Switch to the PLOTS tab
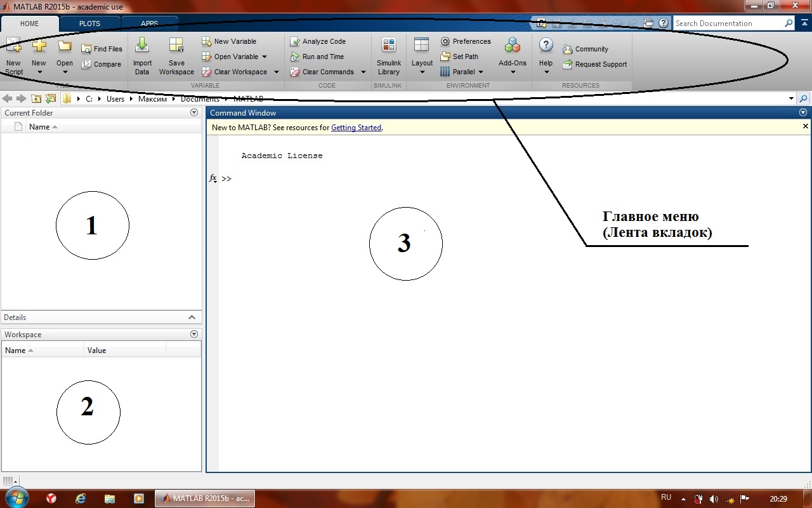The height and width of the screenshot is (508, 812). click(89, 23)
